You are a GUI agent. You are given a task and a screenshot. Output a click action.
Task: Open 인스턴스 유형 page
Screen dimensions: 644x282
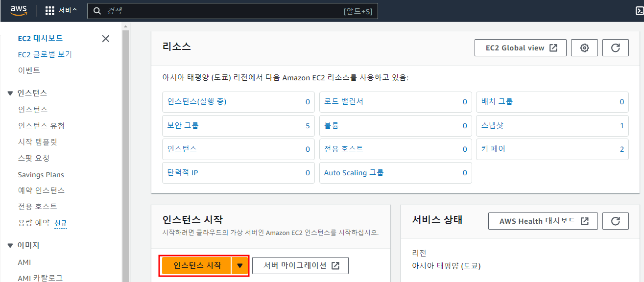(41, 126)
